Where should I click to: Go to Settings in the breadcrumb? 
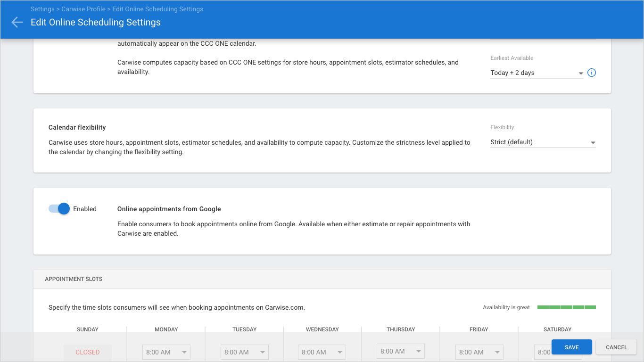pyautogui.click(x=42, y=9)
